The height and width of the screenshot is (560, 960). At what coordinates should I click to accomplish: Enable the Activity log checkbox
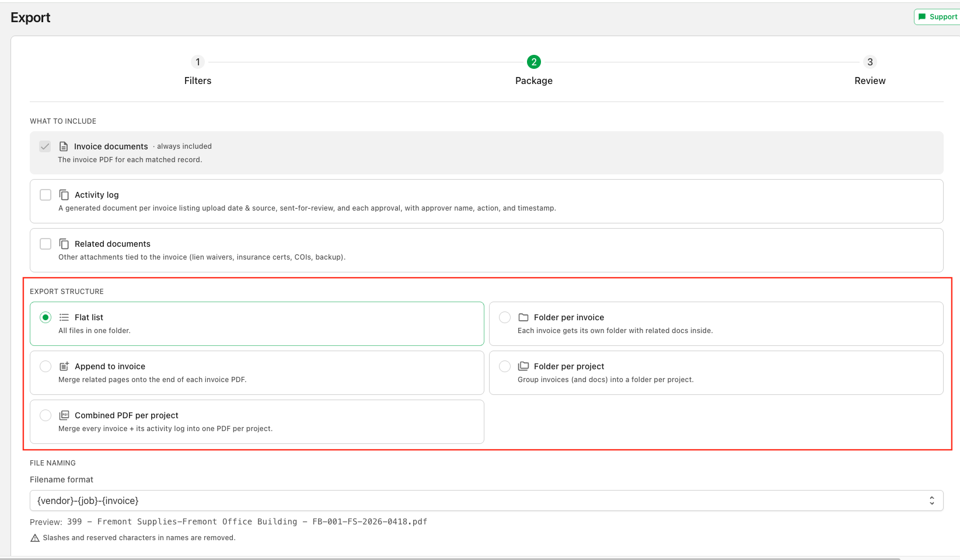coord(46,195)
